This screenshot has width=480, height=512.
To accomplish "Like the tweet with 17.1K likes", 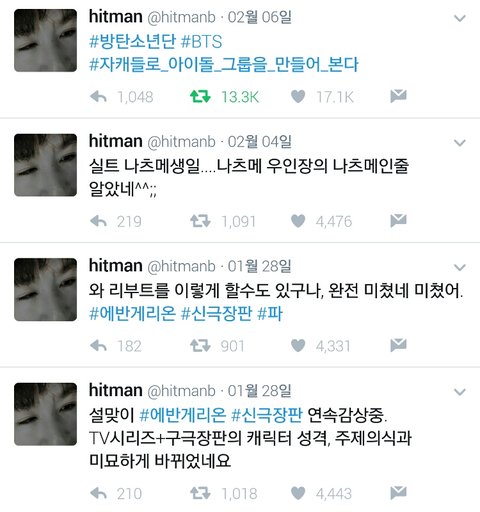I will [x=298, y=97].
